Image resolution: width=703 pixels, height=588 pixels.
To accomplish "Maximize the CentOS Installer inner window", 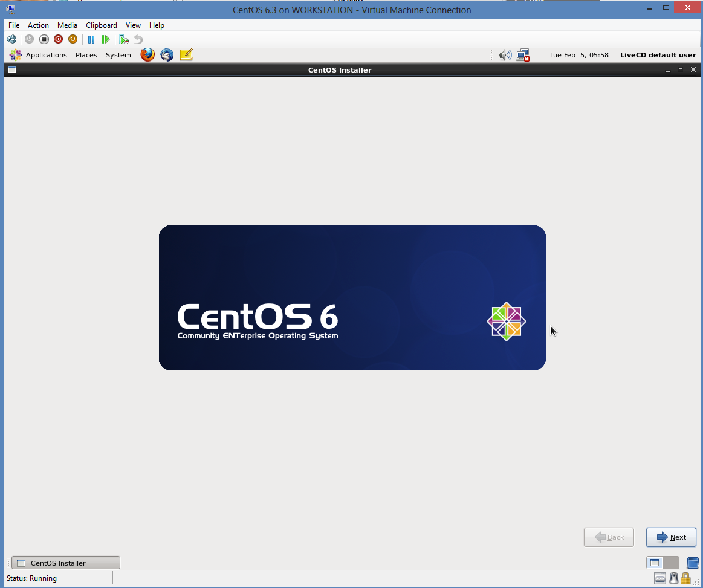I will coord(680,70).
